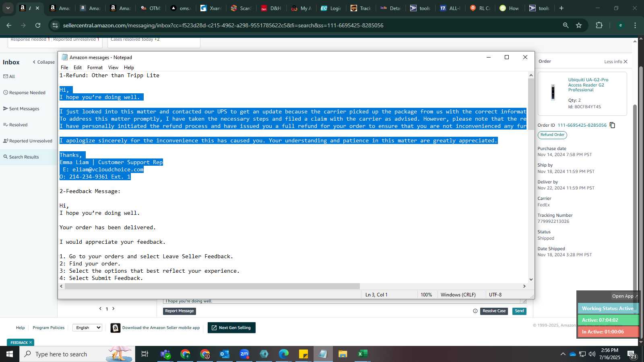
Task: Open the tab search dropdown arrow
Action: pyautogui.click(x=8, y=8)
